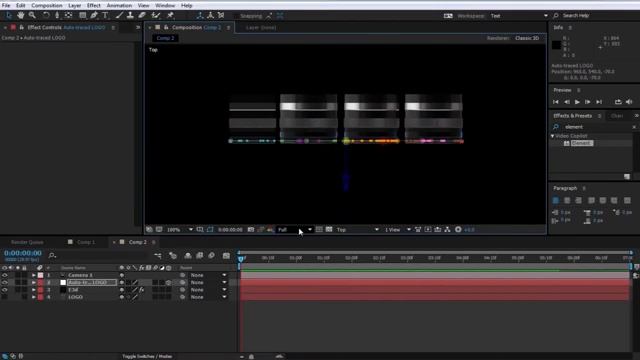The image size is (640, 360).
Task: Collapse the Video Copilot effects category
Action: 553,136
